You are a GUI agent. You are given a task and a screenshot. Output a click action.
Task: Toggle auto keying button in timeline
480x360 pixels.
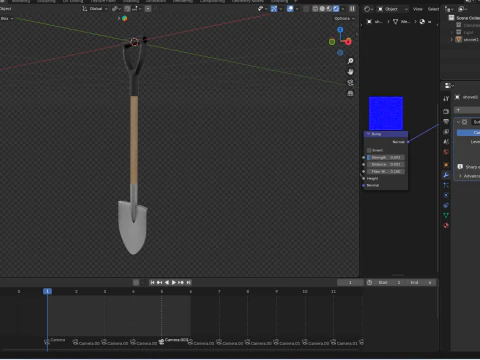(136, 282)
